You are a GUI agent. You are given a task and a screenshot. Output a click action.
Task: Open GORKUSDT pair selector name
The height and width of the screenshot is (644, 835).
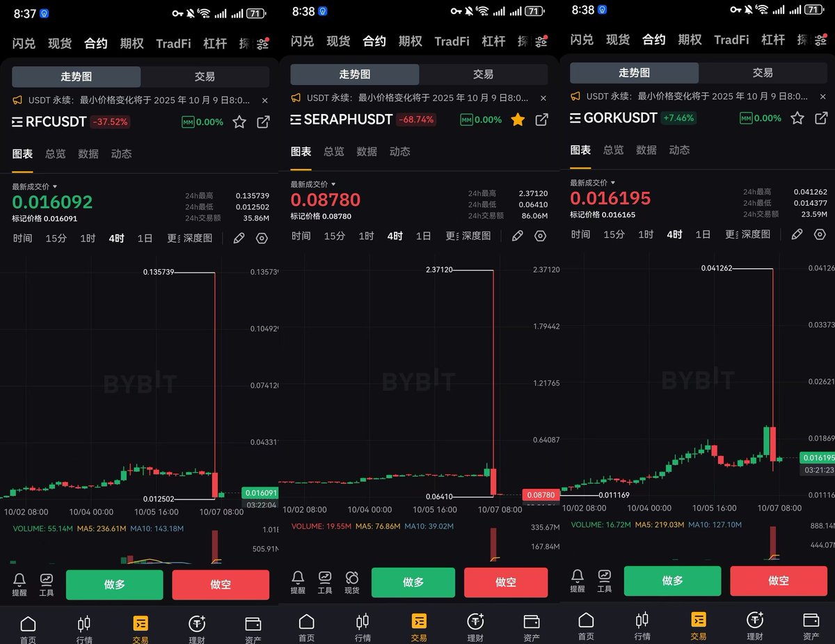click(x=621, y=118)
